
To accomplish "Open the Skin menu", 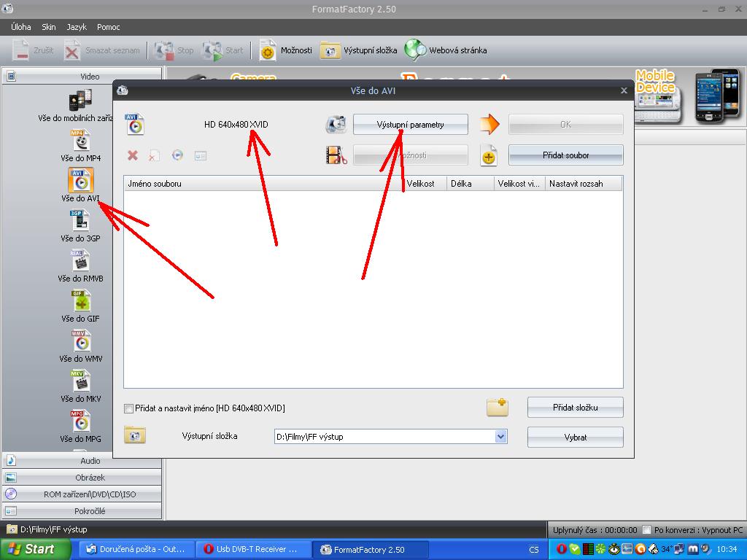I will coord(49,27).
